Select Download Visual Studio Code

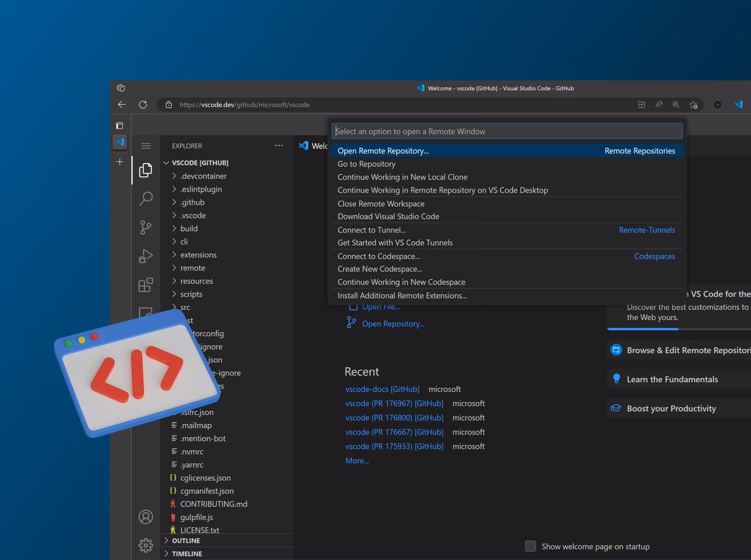[507, 216]
